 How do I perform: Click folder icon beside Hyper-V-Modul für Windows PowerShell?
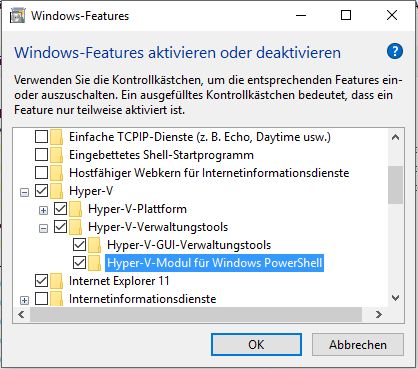(95, 263)
